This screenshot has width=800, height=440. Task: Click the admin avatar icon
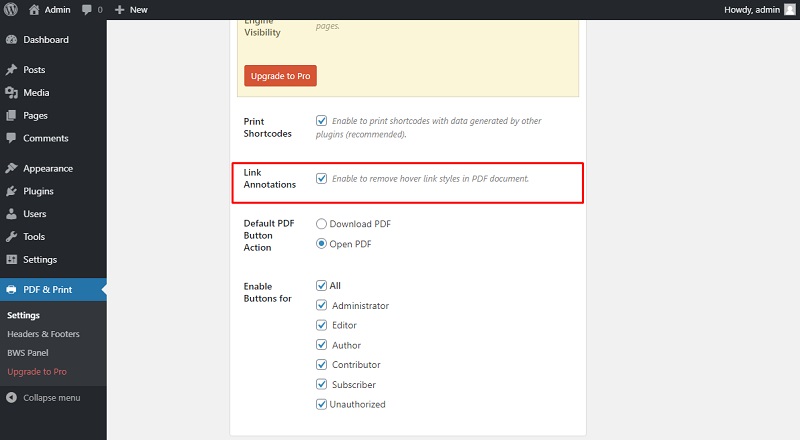pyautogui.click(x=790, y=10)
